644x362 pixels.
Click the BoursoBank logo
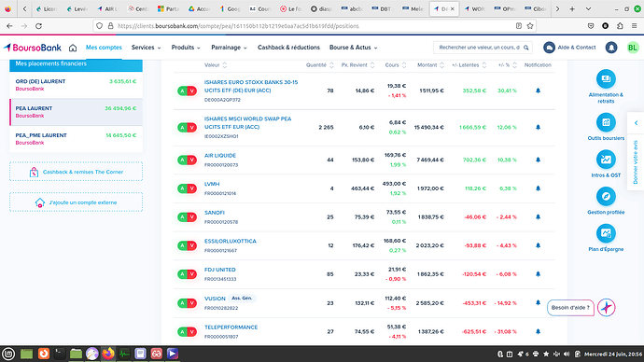pyautogui.click(x=33, y=48)
